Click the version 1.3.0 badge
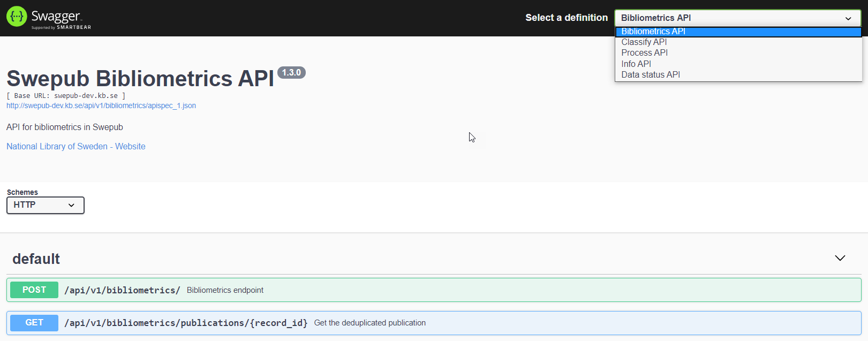The width and height of the screenshot is (868, 341). point(291,72)
